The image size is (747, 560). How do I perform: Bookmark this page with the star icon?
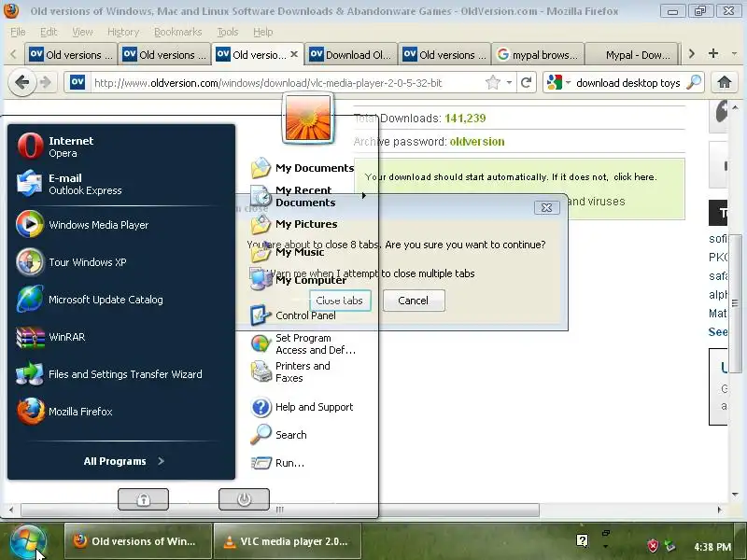493,83
